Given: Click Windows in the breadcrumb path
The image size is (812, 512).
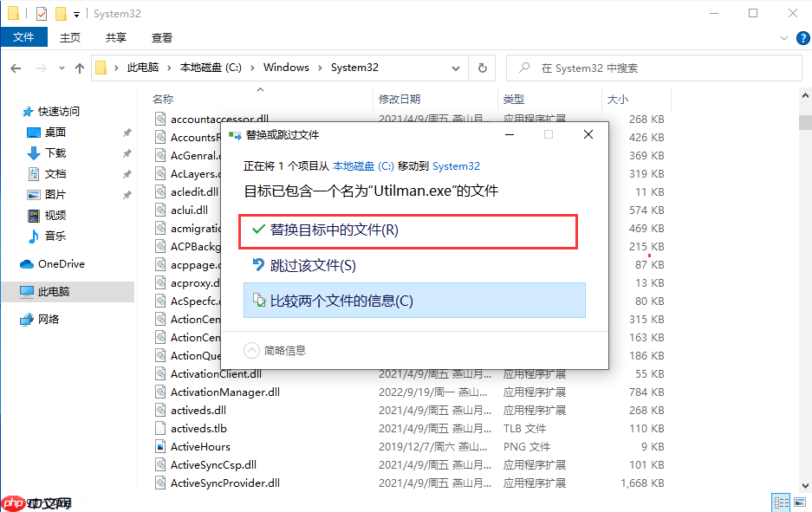Looking at the screenshot, I should coord(286,67).
